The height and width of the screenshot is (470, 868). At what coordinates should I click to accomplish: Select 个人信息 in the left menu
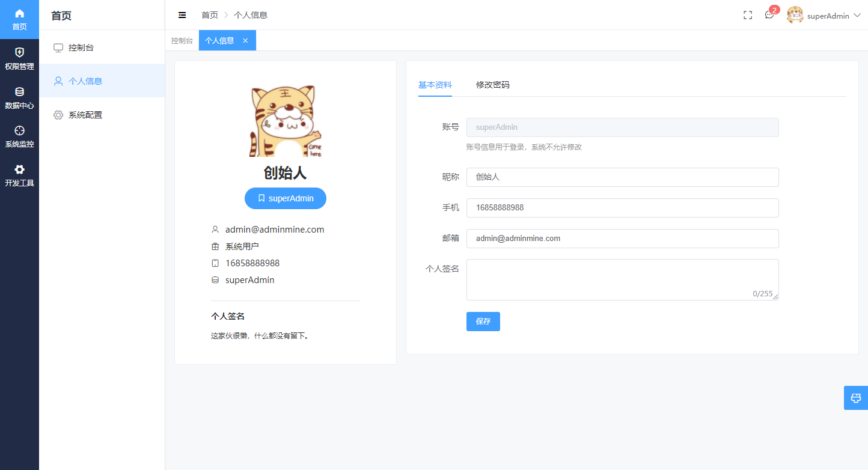(x=84, y=81)
